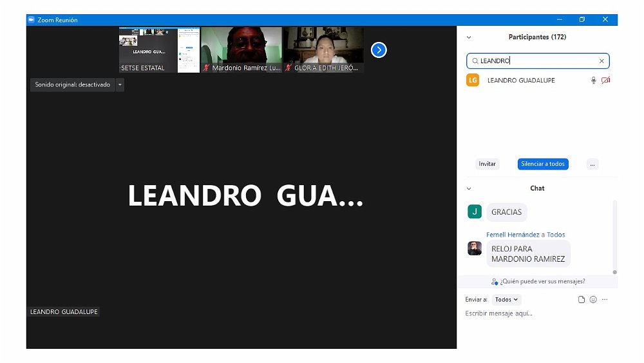
Task: Click the next arrow to show more video thumbnails
Action: (379, 50)
